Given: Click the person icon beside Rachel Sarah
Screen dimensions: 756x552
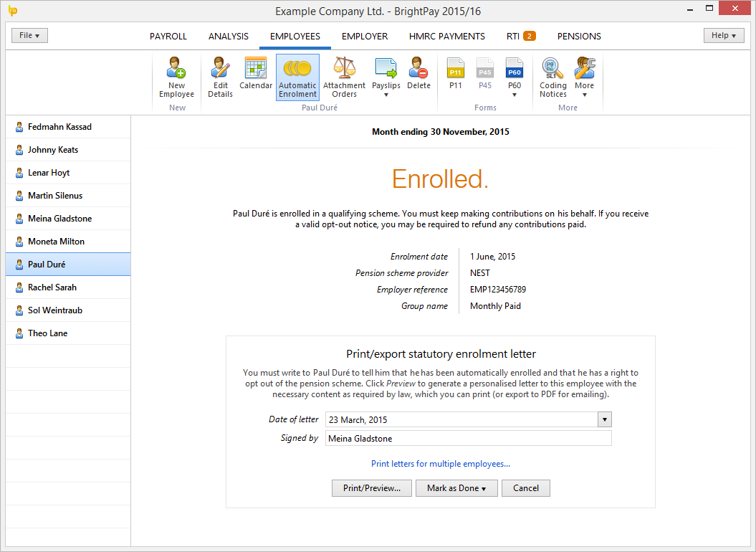Looking at the screenshot, I should pyautogui.click(x=19, y=287).
